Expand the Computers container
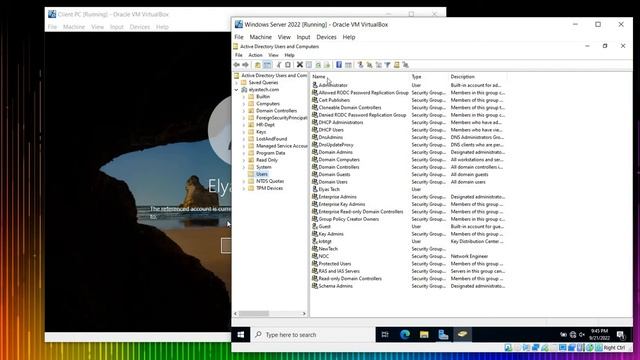The image size is (640, 360). click(x=244, y=104)
